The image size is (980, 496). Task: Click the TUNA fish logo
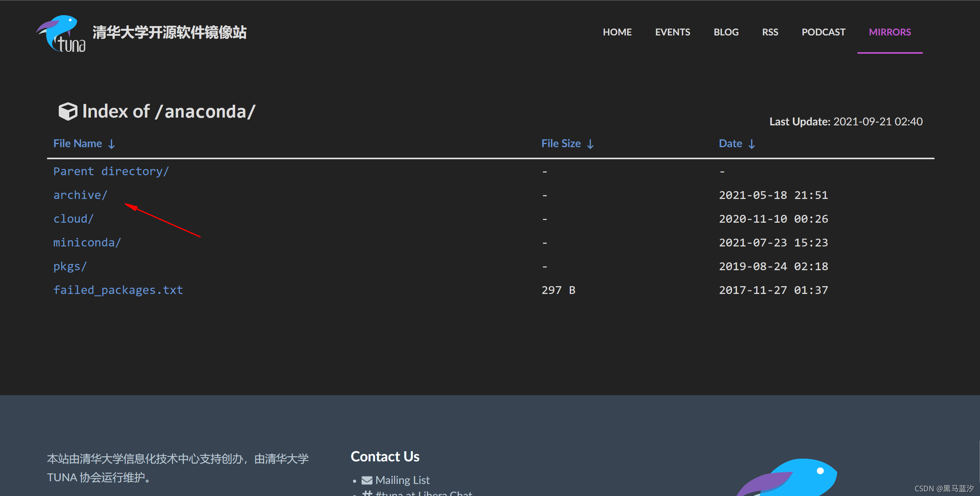pyautogui.click(x=61, y=33)
